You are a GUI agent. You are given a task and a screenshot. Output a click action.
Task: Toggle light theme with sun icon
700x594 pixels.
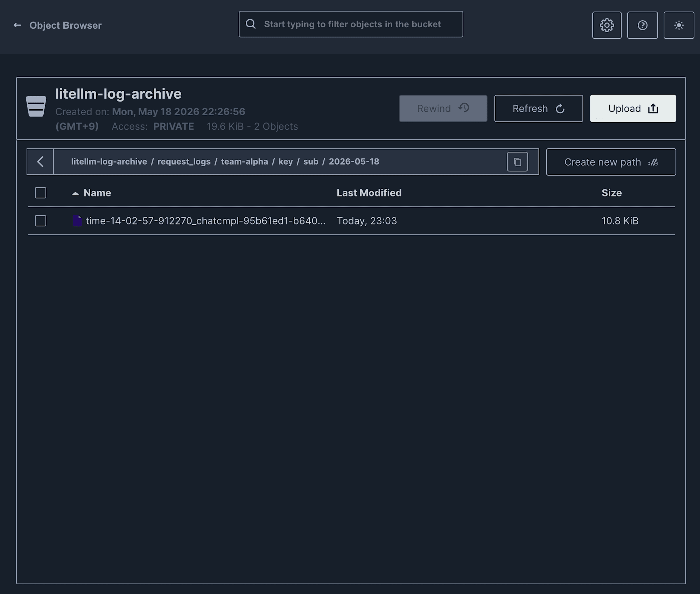[679, 25]
